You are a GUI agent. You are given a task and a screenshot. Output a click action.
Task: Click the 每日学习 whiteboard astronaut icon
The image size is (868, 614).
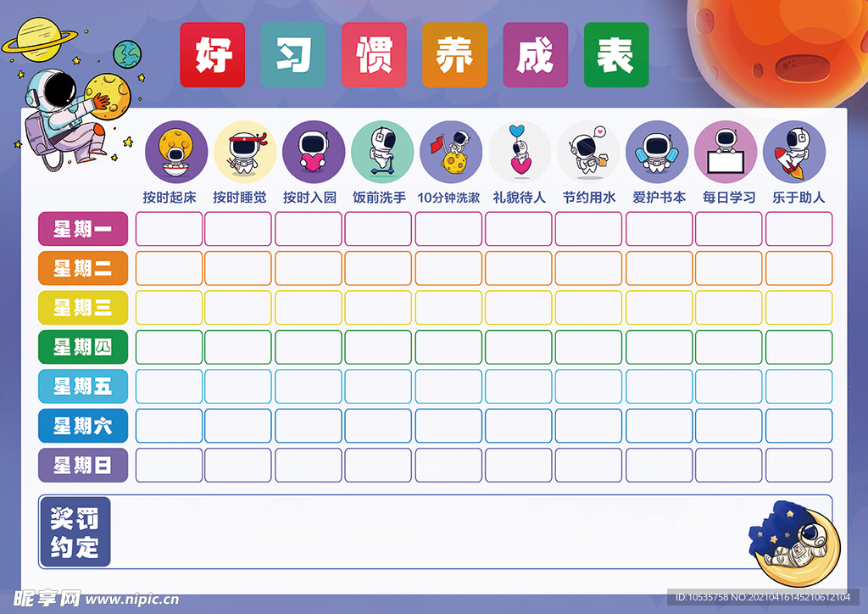point(726,153)
